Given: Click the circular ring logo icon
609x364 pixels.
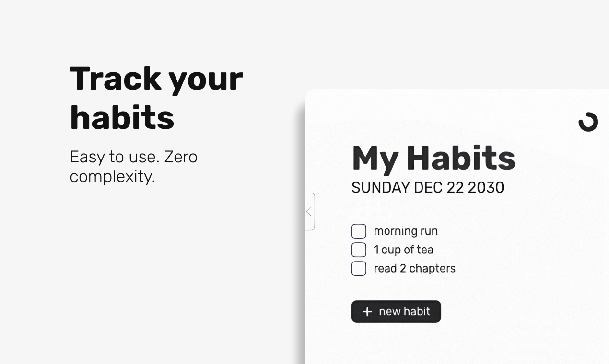Looking at the screenshot, I should [x=588, y=122].
